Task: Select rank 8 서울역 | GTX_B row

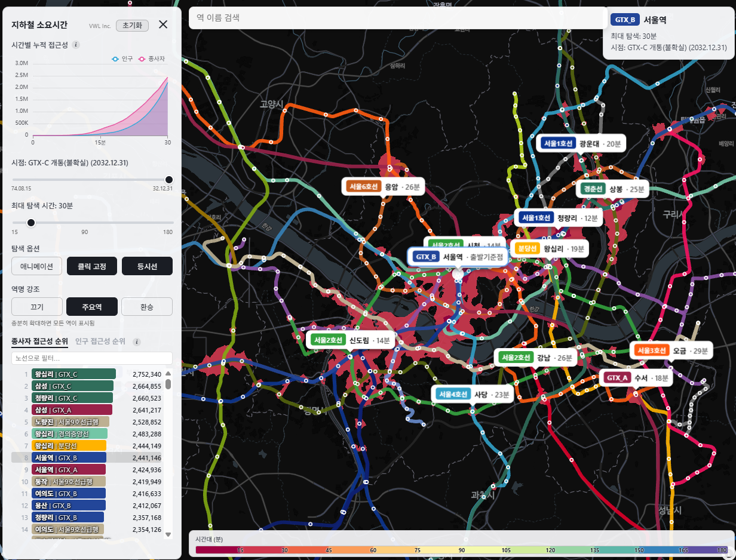Action: point(87,458)
